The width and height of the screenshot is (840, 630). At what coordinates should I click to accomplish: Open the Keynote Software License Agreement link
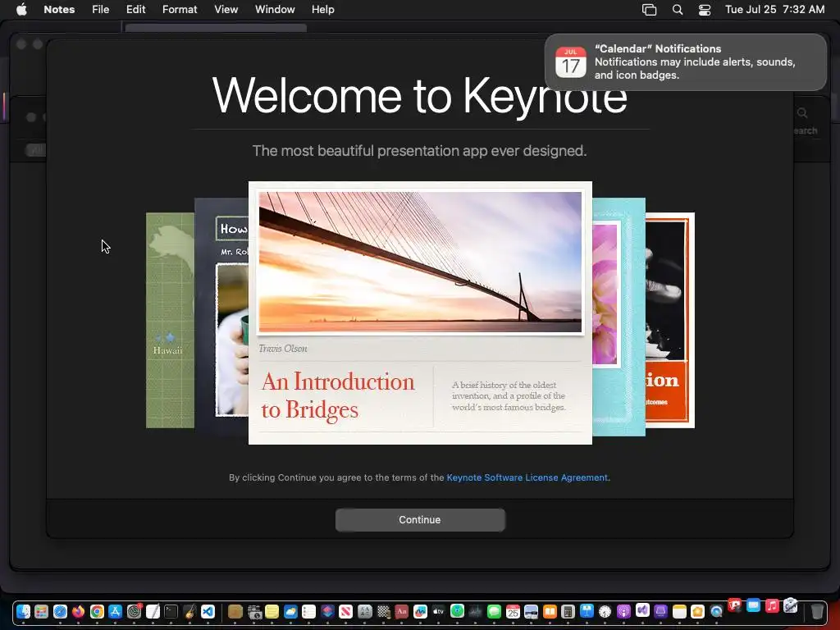(x=527, y=477)
